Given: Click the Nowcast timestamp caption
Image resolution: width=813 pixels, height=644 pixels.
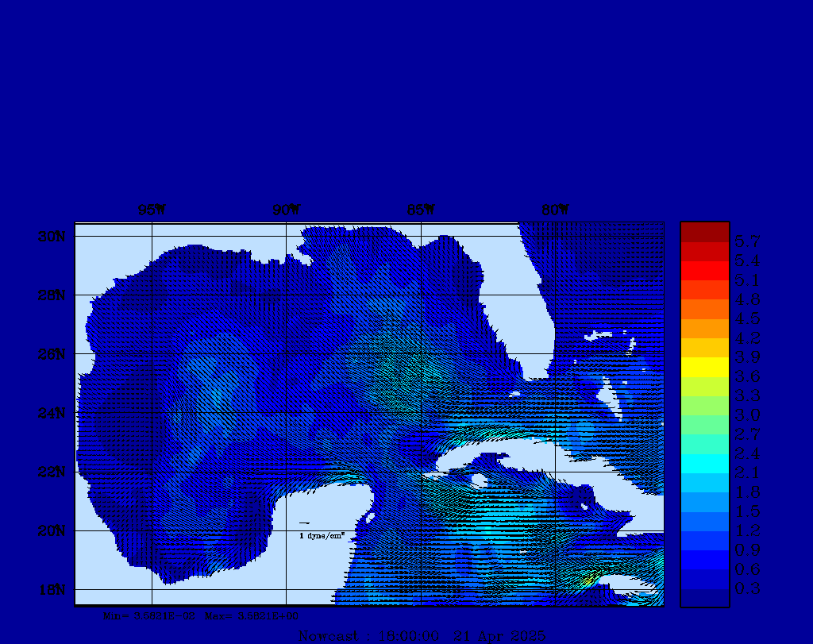Looking at the screenshot, I should (x=421, y=635).
